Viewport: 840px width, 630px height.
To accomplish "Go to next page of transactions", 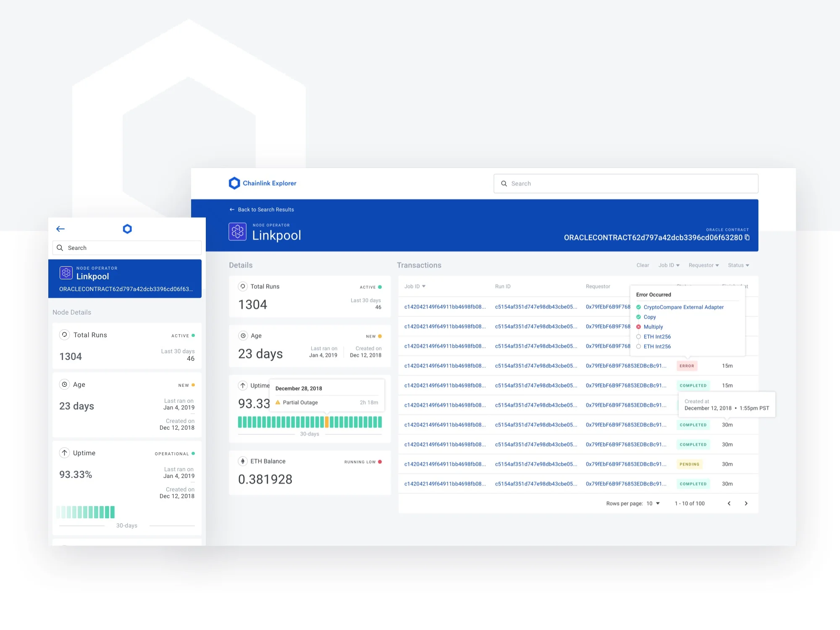I will (x=746, y=504).
